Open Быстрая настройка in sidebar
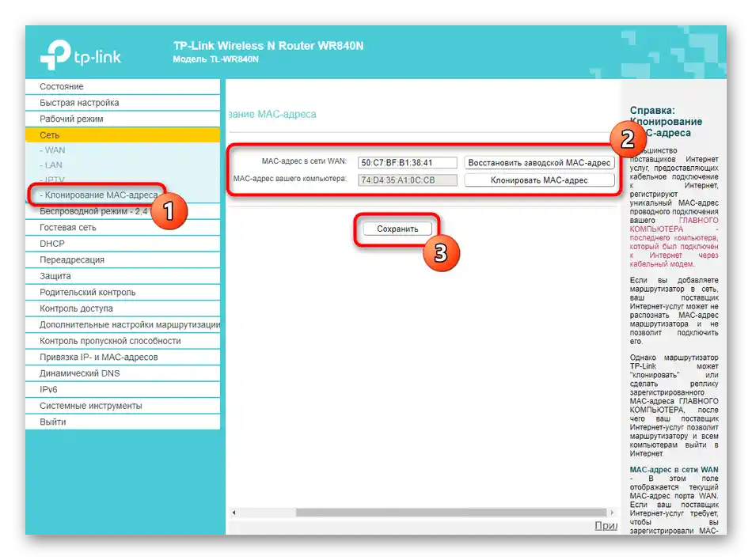This screenshot has width=752, height=560. (x=123, y=103)
